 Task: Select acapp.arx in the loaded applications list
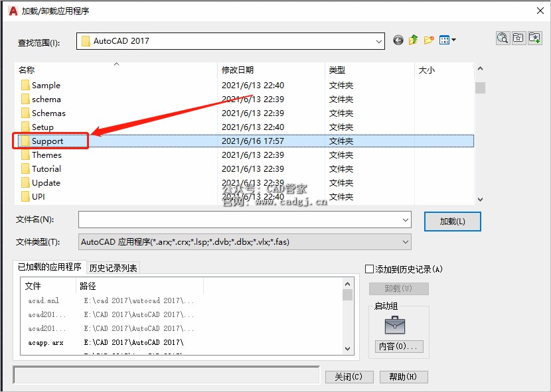coord(46,342)
